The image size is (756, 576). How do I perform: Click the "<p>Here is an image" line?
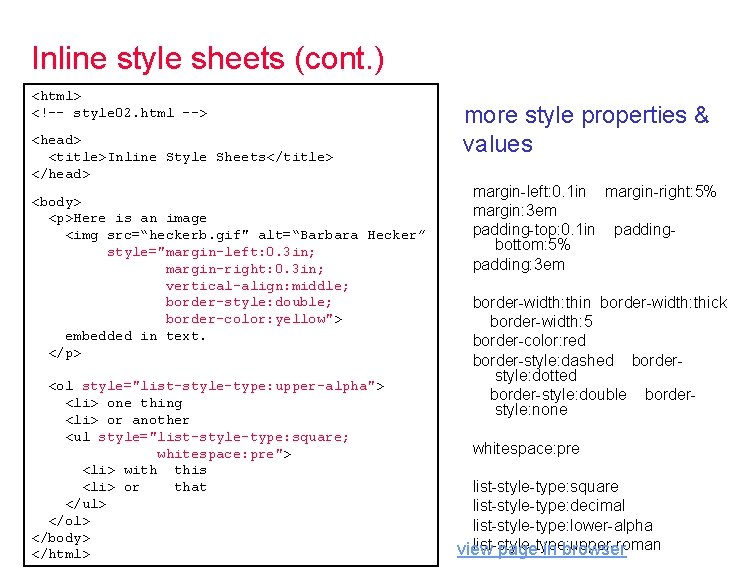pyautogui.click(x=128, y=218)
